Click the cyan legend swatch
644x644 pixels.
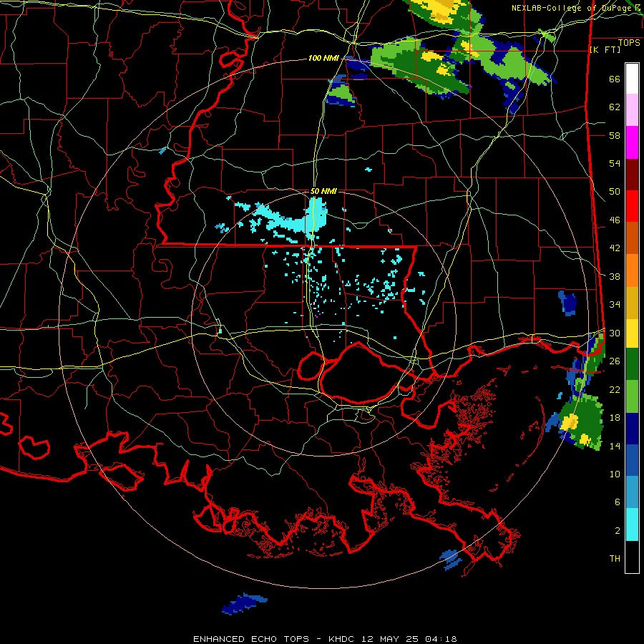(x=632, y=525)
